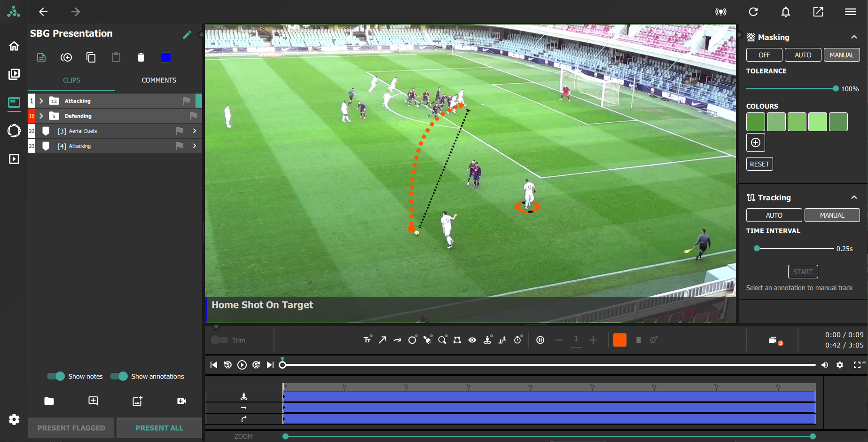Screen dimensions: 868x442
Task: Open sidebar settings gear
Action: click(x=14, y=419)
